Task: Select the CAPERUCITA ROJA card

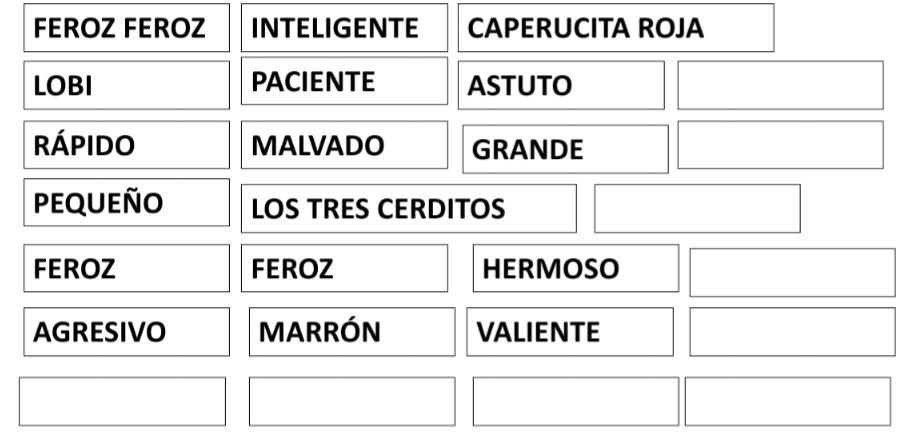Action: pos(616,28)
